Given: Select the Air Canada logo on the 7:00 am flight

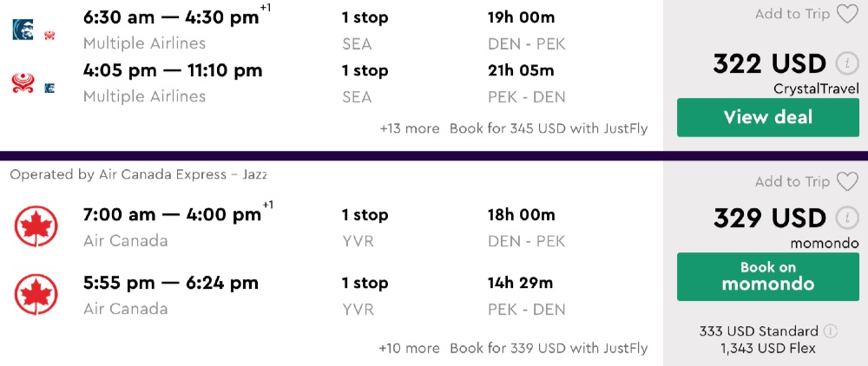Looking at the screenshot, I should 36,227.
